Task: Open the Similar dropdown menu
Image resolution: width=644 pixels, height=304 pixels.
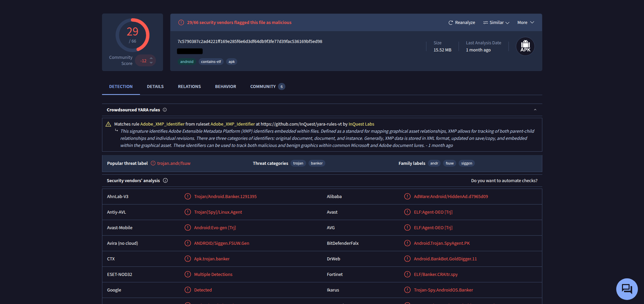Action: 496,23
